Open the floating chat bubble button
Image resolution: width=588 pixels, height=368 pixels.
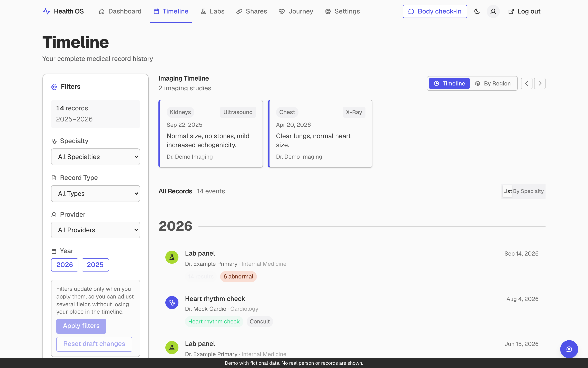click(x=569, y=349)
